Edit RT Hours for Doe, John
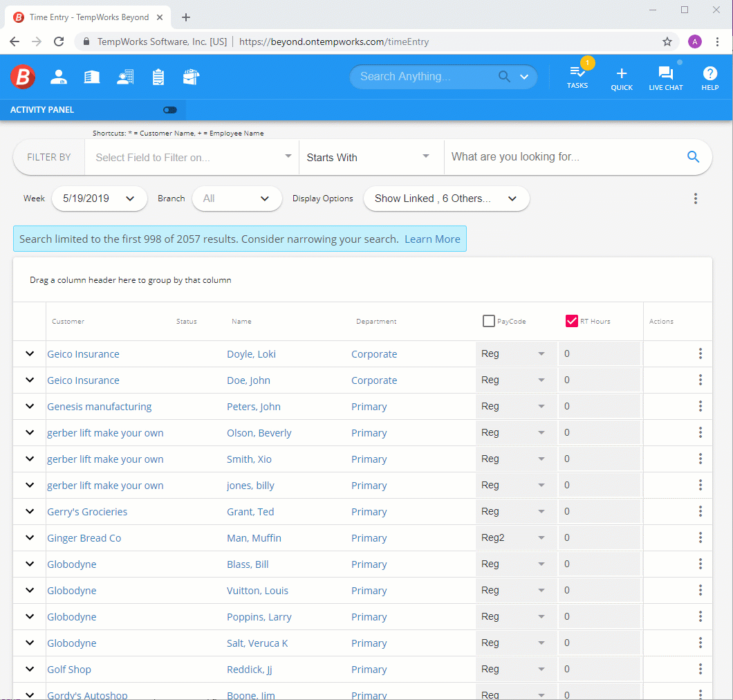The image size is (733, 700). (600, 380)
